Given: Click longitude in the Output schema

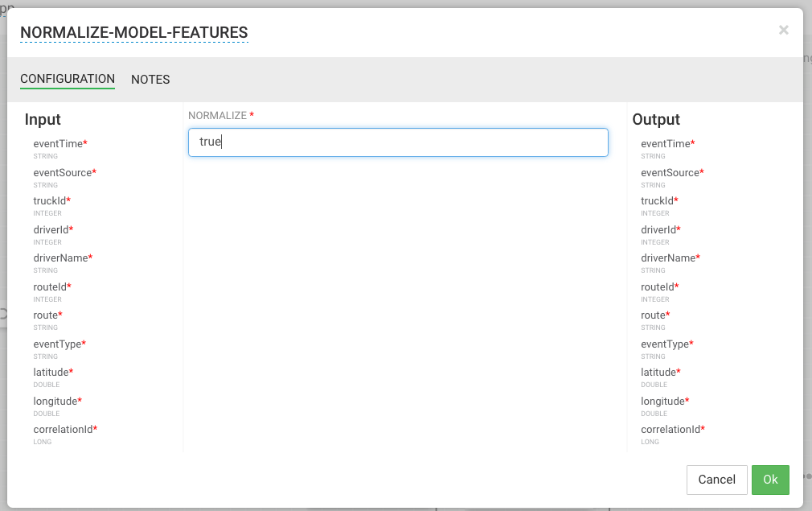Looking at the screenshot, I should [x=662, y=402].
